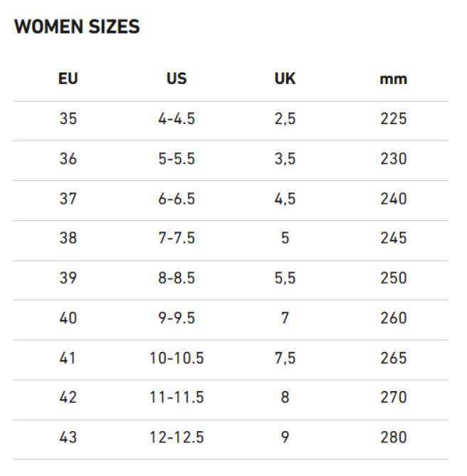467x476 pixels.
Task: Click US size 10-10.5 cell
Action: tap(177, 358)
